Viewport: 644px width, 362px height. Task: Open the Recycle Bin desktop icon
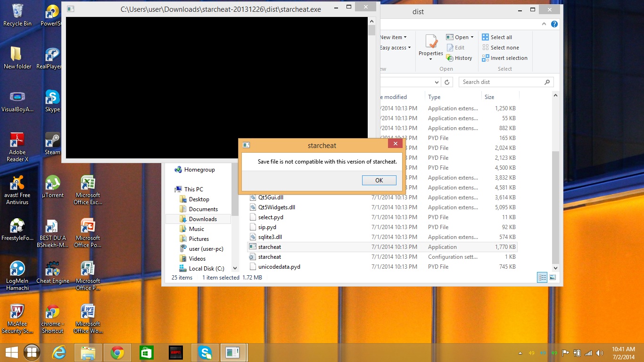click(17, 15)
